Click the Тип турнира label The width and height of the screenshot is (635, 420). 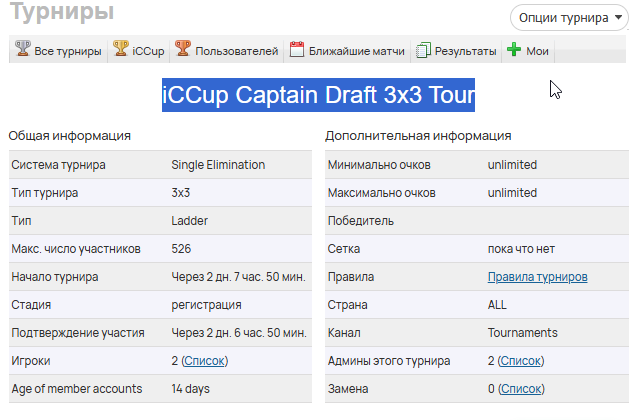point(45,193)
